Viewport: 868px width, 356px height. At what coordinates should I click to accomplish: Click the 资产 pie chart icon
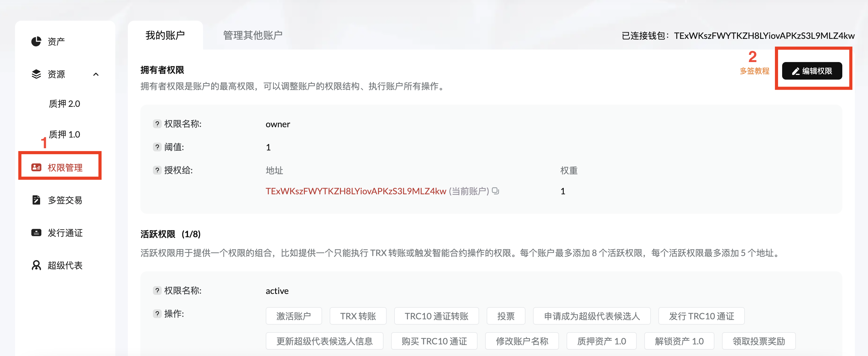click(x=36, y=41)
